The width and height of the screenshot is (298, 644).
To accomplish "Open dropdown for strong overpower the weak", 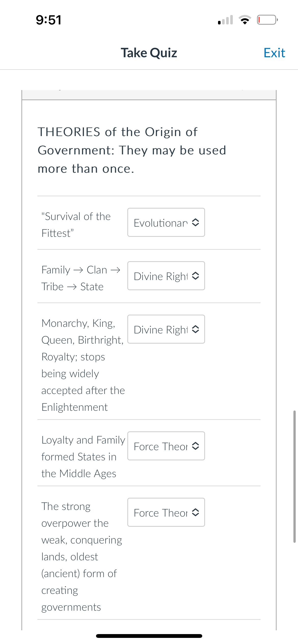I will (x=166, y=512).
